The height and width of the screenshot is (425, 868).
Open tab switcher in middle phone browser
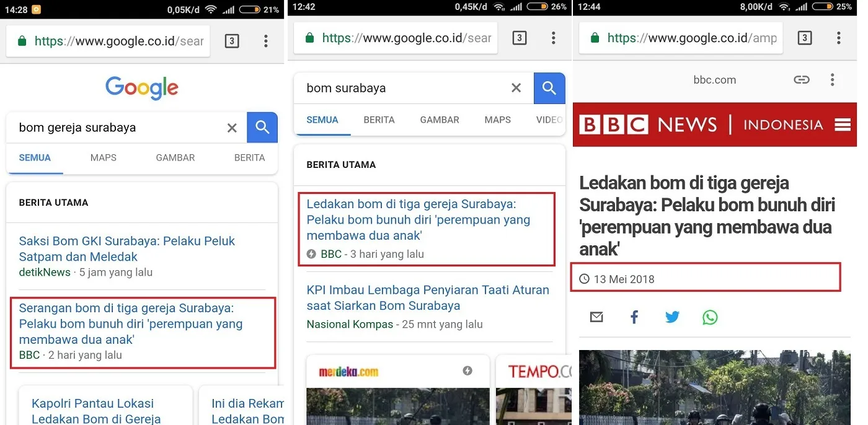[x=520, y=38]
